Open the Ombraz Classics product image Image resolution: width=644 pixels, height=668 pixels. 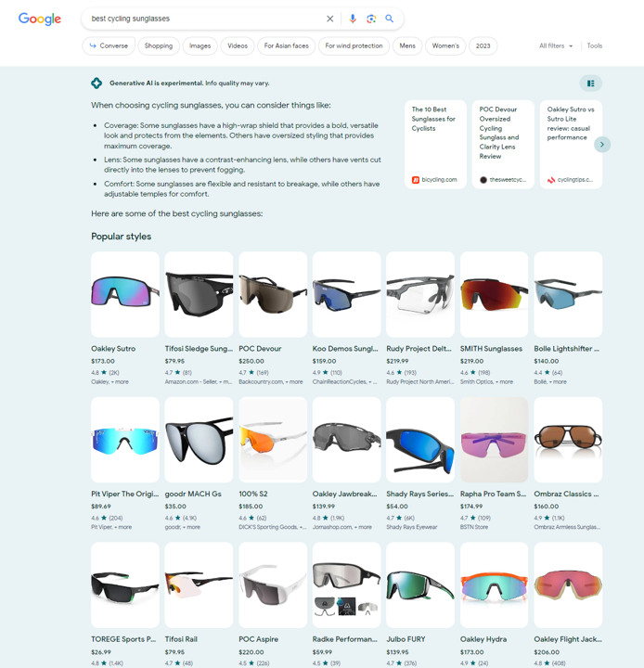click(568, 440)
